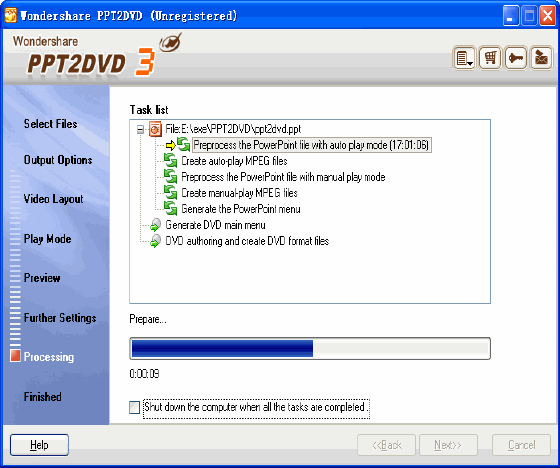
Task: Click the Prepare... status text
Action: 148,319
